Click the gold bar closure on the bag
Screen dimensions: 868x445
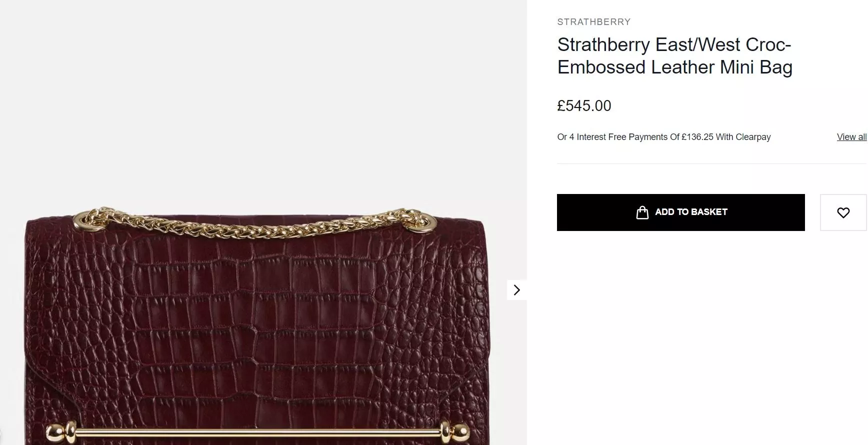[255, 431]
